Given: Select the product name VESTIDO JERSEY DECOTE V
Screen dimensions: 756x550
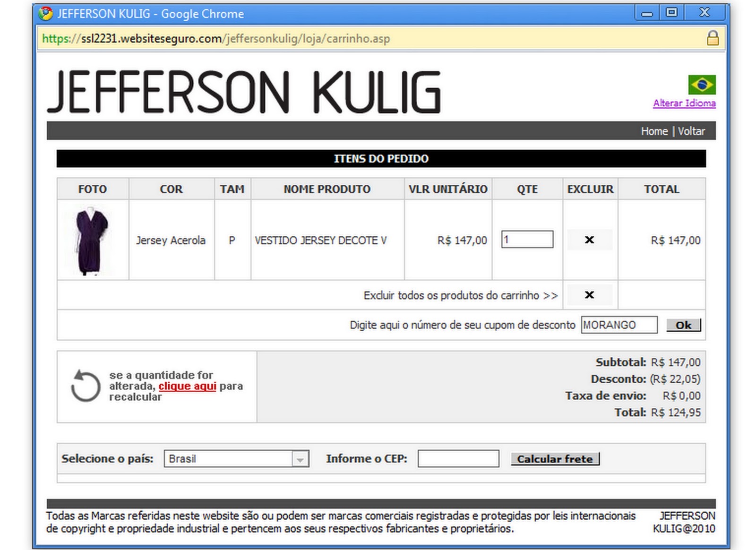Looking at the screenshot, I should [321, 241].
